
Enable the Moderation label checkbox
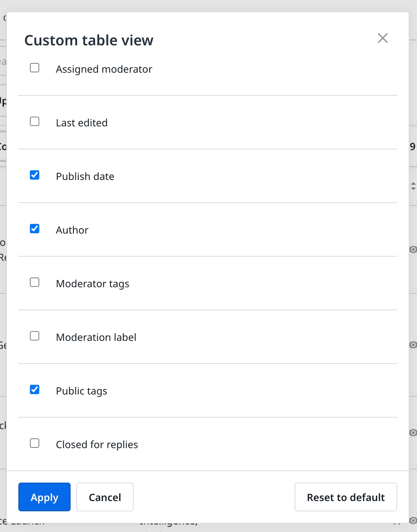pyautogui.click(x=35, y=336)
